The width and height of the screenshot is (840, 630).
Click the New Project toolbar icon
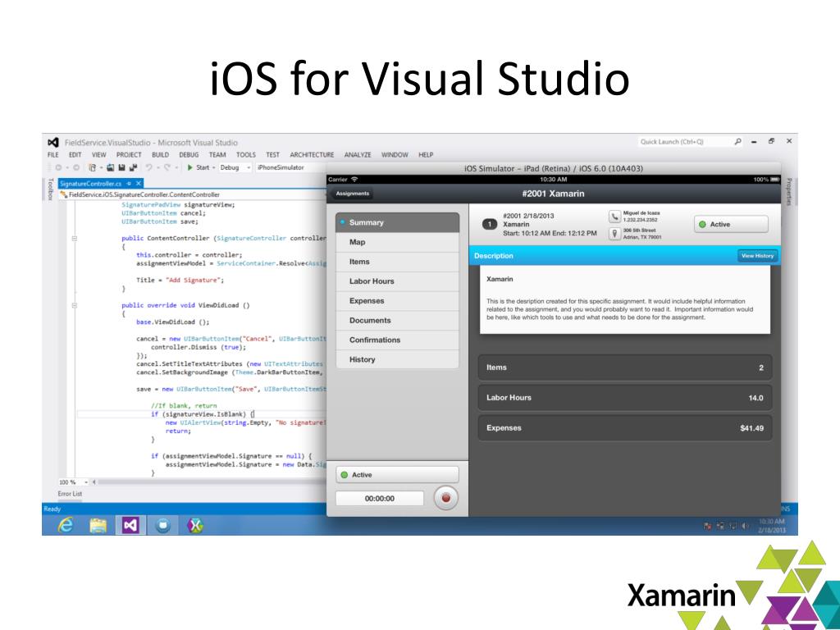[x=92, y=167]
